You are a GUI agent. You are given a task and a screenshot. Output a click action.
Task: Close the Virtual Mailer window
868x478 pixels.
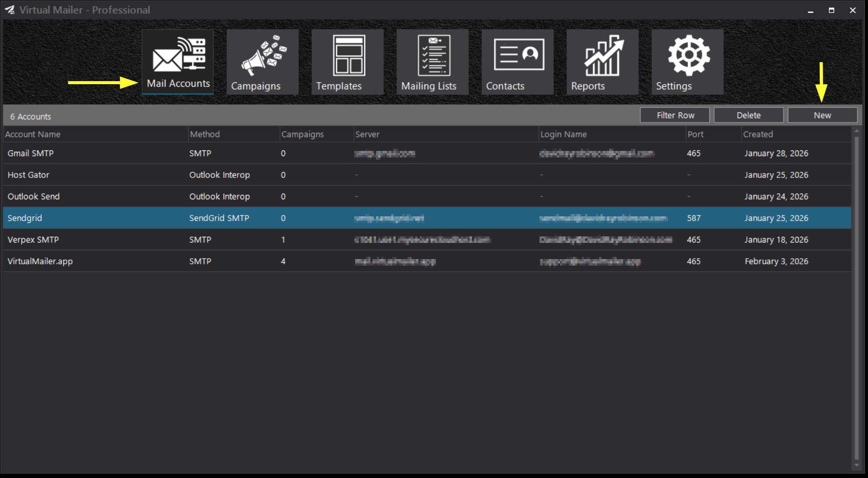tap(853, 10)
